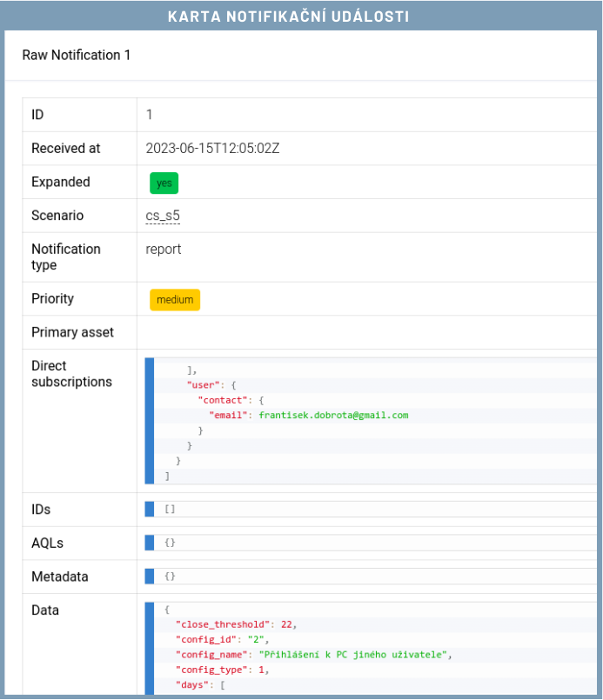Click the yellow 'medium' priority badge

(x=175, y=300)
